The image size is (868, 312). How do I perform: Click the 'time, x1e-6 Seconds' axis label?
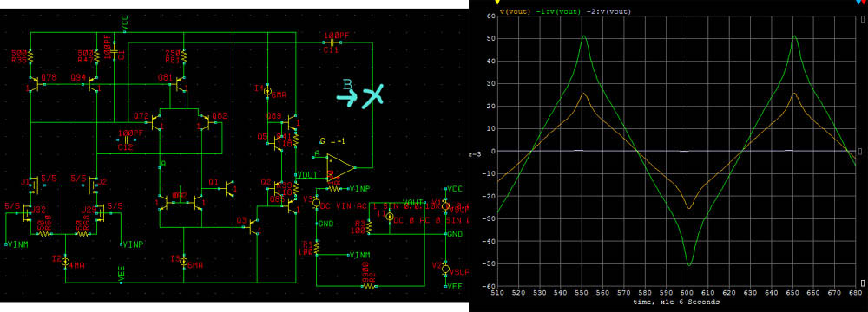676,302
